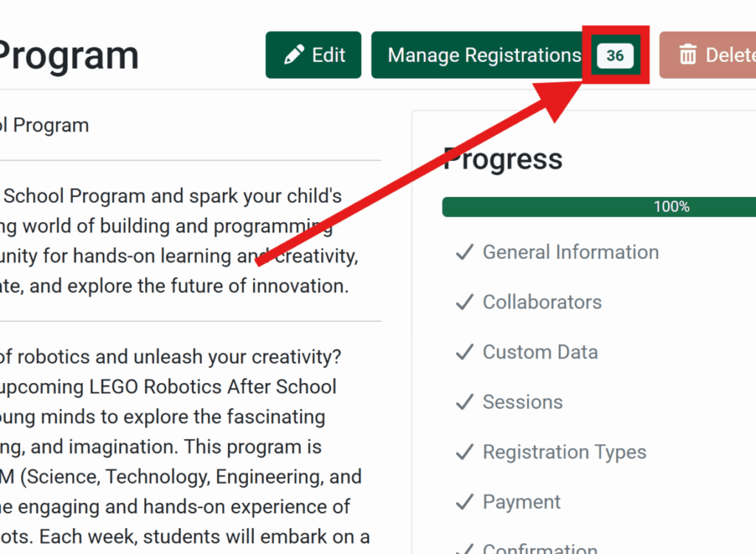Click the Edit button

[313, 55]
